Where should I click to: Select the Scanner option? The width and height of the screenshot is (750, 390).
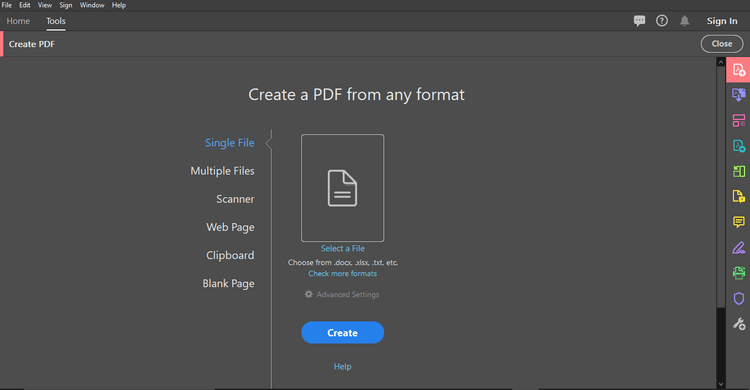[x=235, y=199]
